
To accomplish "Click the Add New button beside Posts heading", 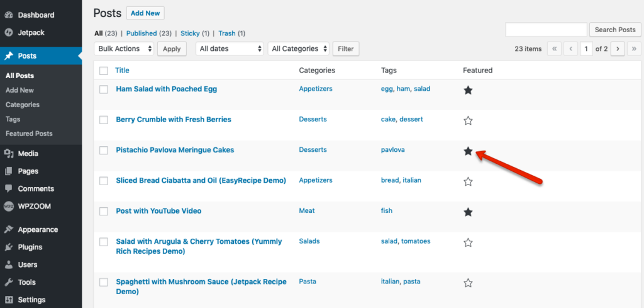I will tap(145, 13).
